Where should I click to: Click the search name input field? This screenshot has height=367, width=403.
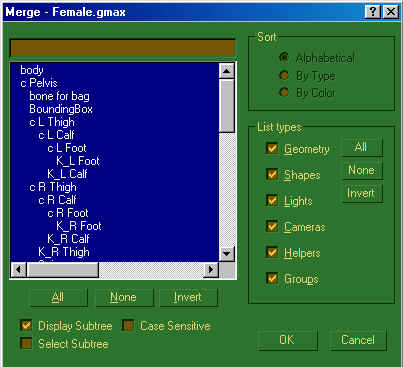(123, 48)
